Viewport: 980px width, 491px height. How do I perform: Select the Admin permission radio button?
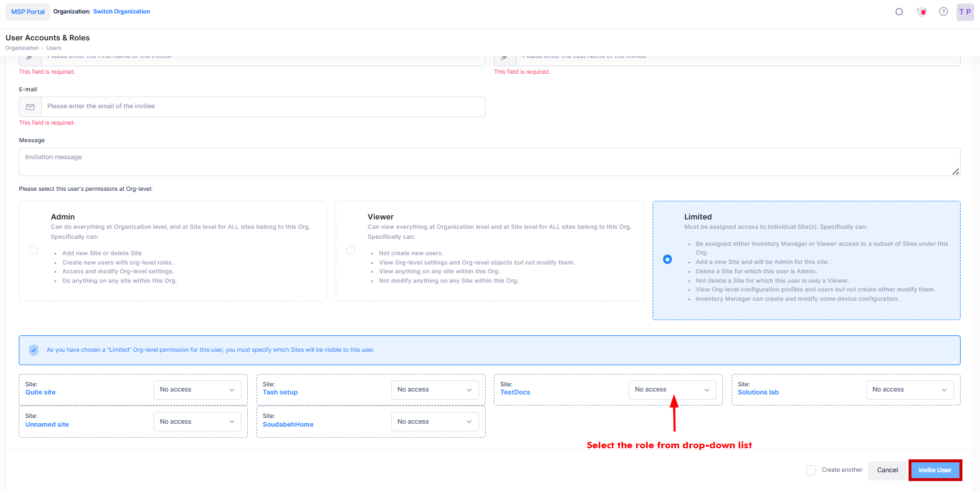[34, 250]
